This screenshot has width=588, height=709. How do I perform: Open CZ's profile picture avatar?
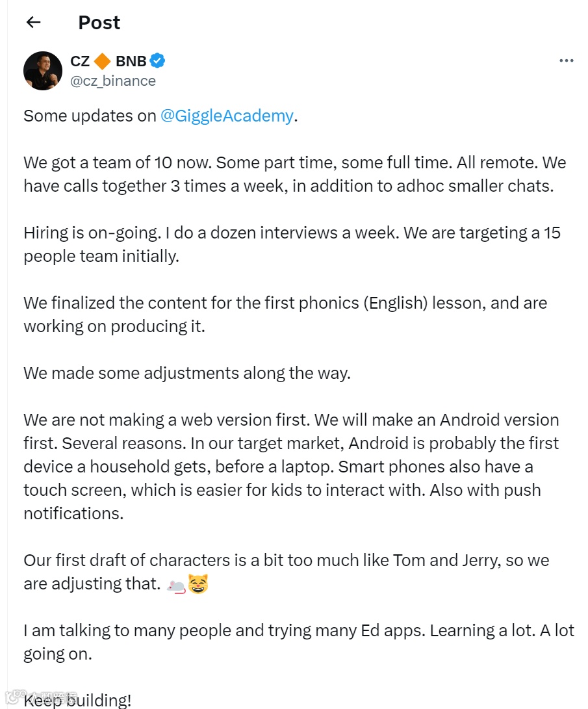tap(43, 71)
